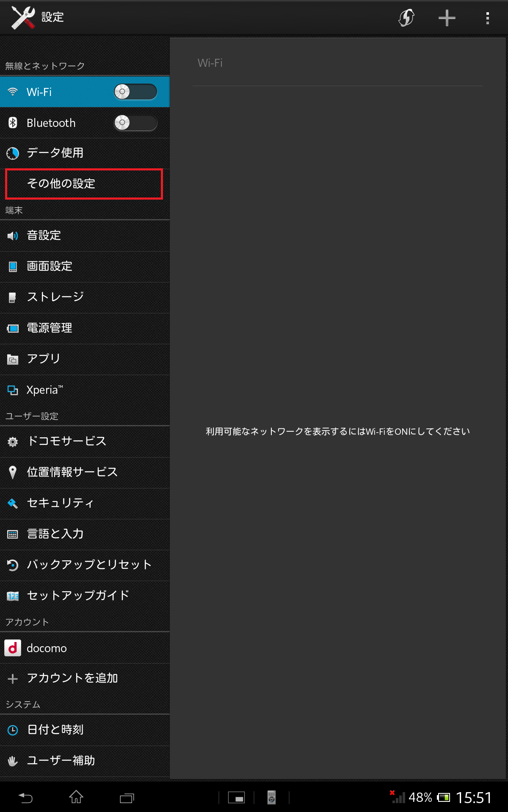This screenshot has height=812, width=508.
Task: Open ドコモサービス entry
Action: 85,442
